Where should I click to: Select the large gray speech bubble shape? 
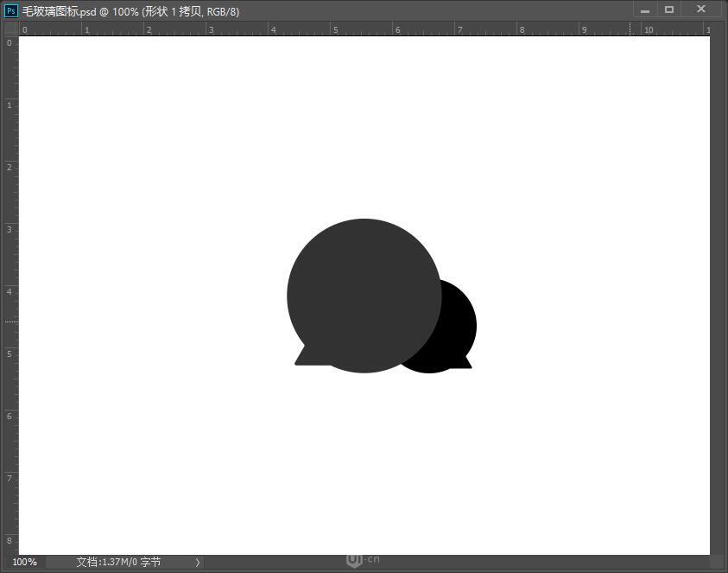click(x=363, y=294)
